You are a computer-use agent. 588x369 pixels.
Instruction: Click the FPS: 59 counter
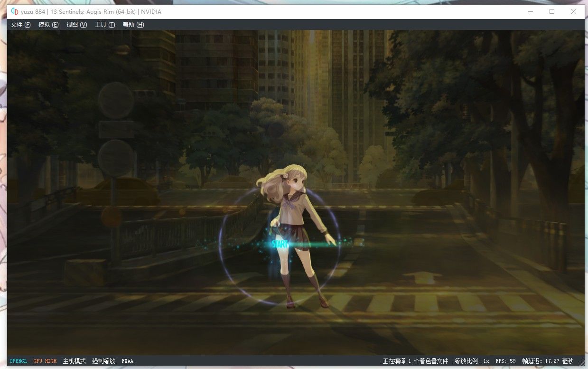pyautogui.click(x=505, y=361)
